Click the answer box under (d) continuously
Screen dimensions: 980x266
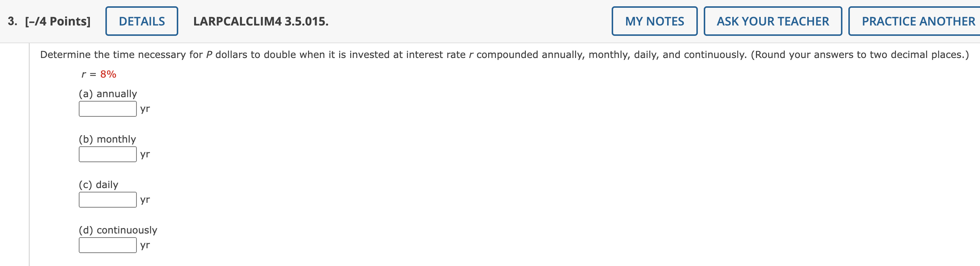107,245
